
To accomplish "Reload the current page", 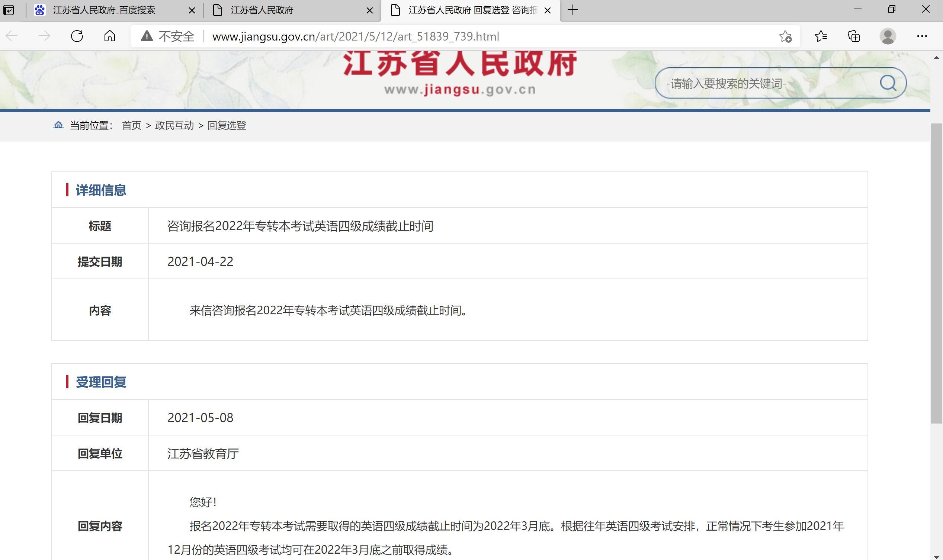I will tap(77, 36).
